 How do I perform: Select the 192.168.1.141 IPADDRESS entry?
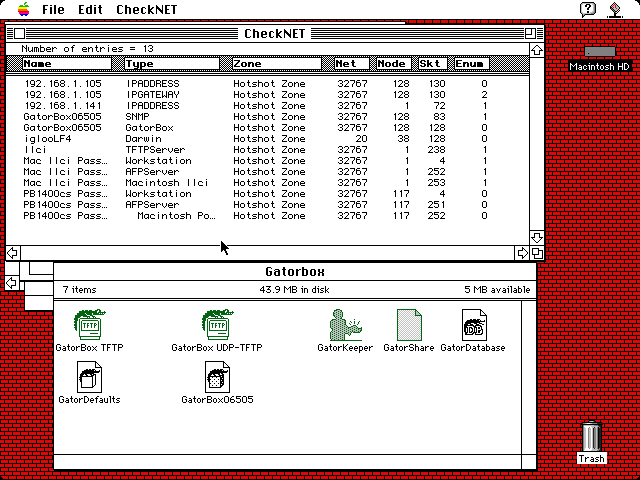click(255, 106)
